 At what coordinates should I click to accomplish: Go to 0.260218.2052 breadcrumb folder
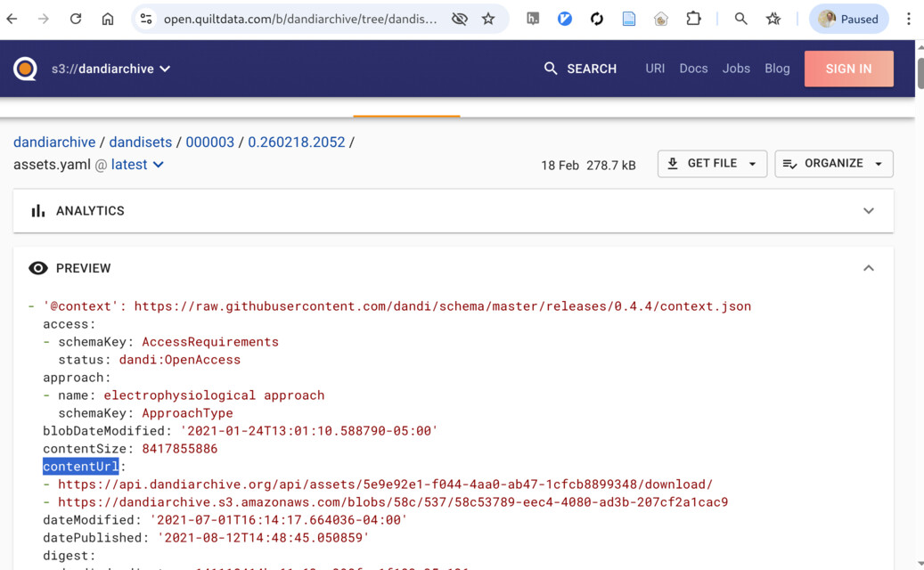297,142
